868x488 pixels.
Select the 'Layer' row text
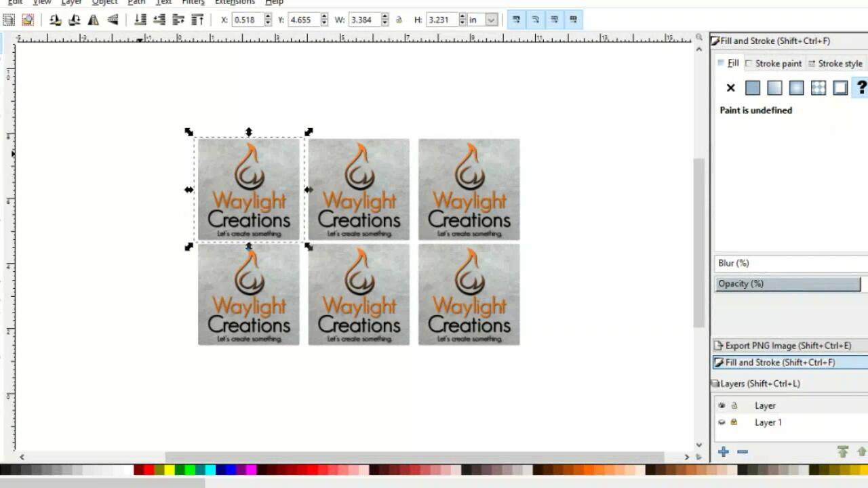pyautogui.click(x=765, y=405)
